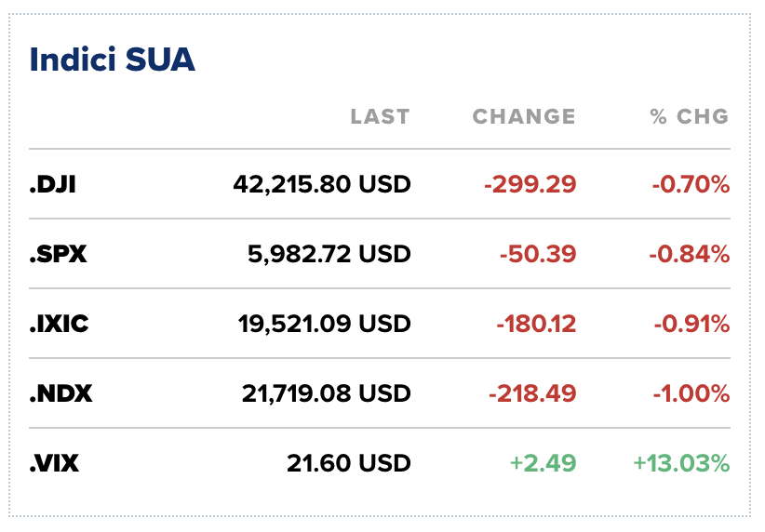
Task: Open the .NDX index row
Action: (x=60, y=393)
